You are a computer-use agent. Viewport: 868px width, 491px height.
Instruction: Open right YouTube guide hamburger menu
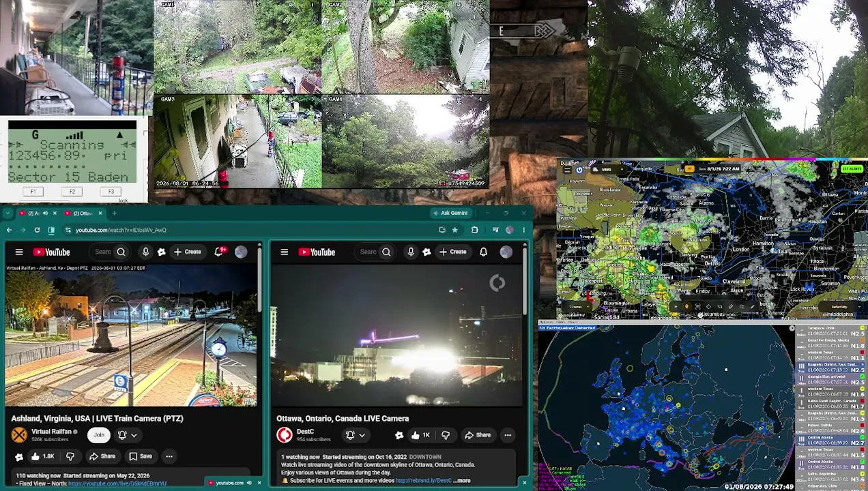[285, 252]
